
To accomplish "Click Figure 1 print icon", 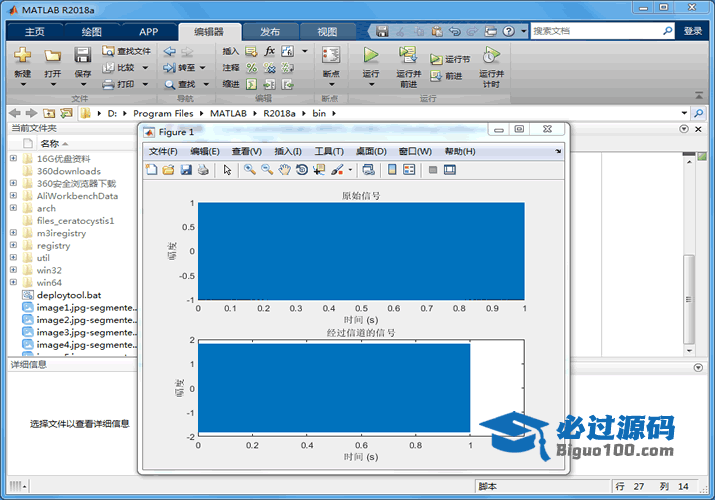I will 203,170.
